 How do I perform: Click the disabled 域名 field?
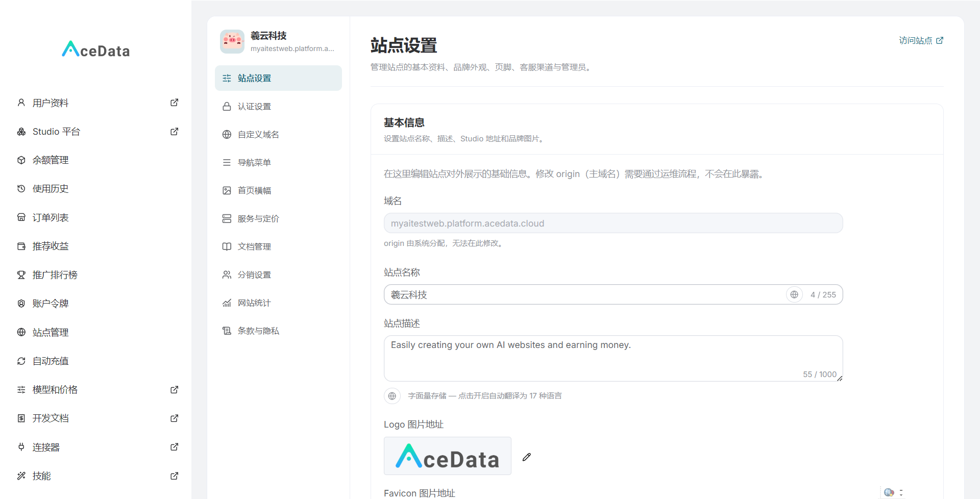(613, 223)
